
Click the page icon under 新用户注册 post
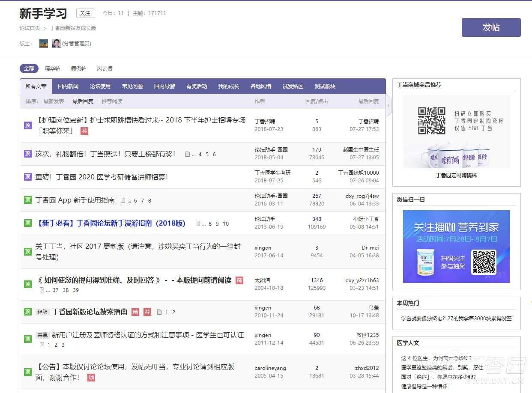pyautogui.click(x=42, y=345)
